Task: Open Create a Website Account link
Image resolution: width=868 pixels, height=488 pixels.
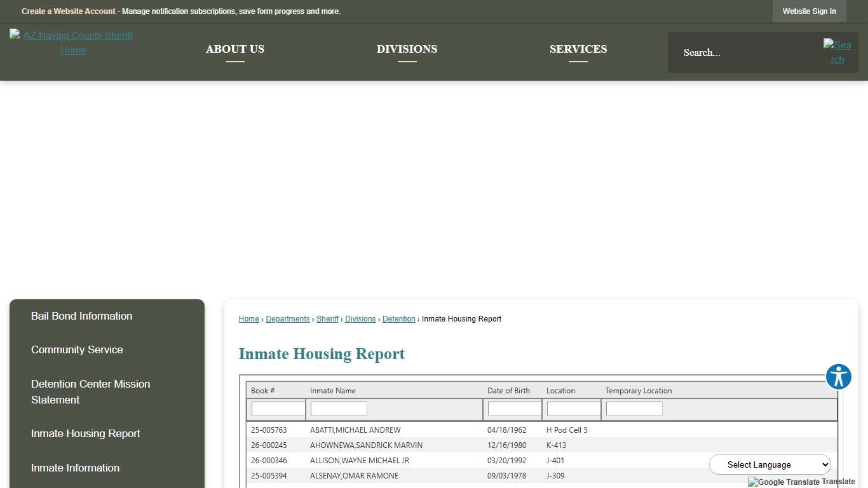Action: point(68,11)
